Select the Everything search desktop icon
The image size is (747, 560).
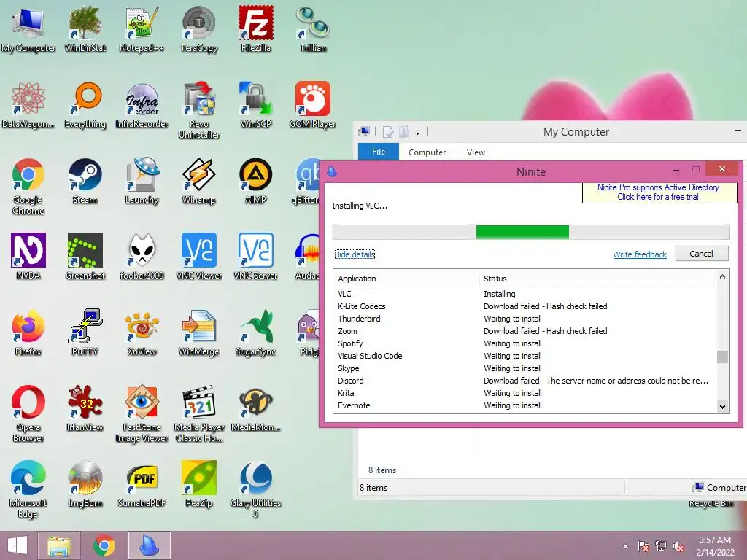pos(85,105)
